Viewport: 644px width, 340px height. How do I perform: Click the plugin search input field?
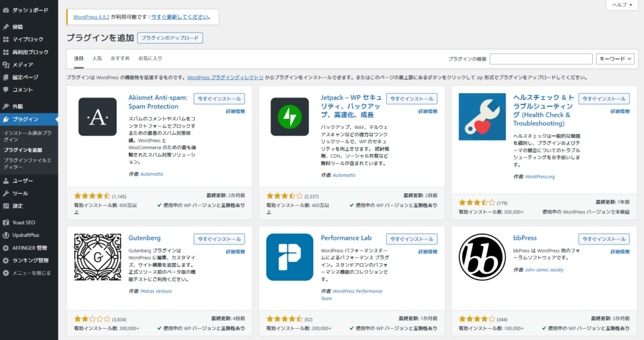[x=541, y=59]
